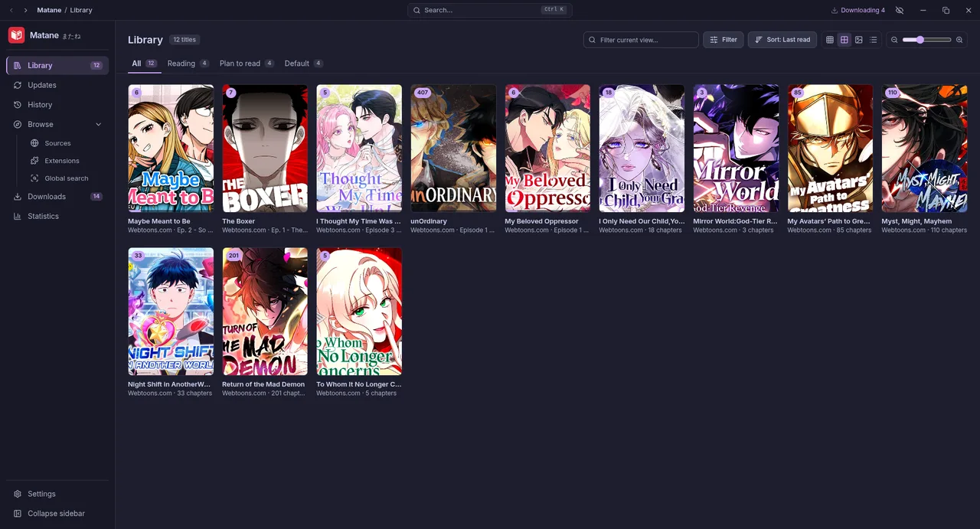
Task: Open the Filter options
Action: click(723, 40)
